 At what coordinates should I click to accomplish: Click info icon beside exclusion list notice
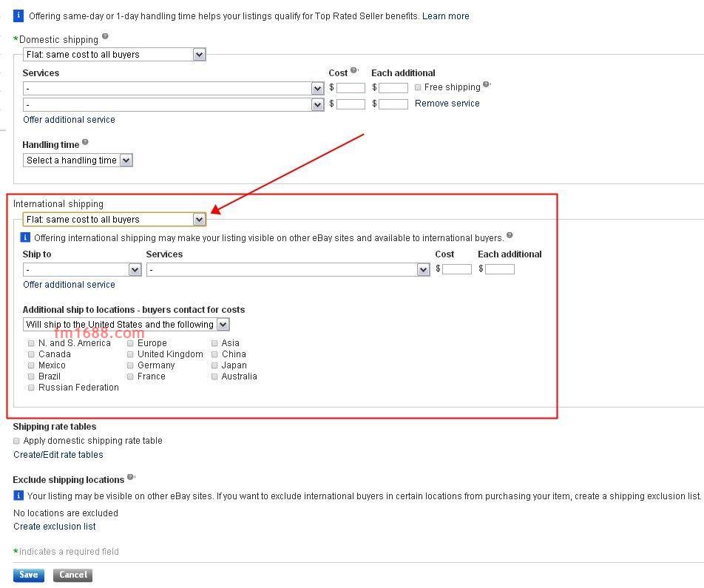18,496
